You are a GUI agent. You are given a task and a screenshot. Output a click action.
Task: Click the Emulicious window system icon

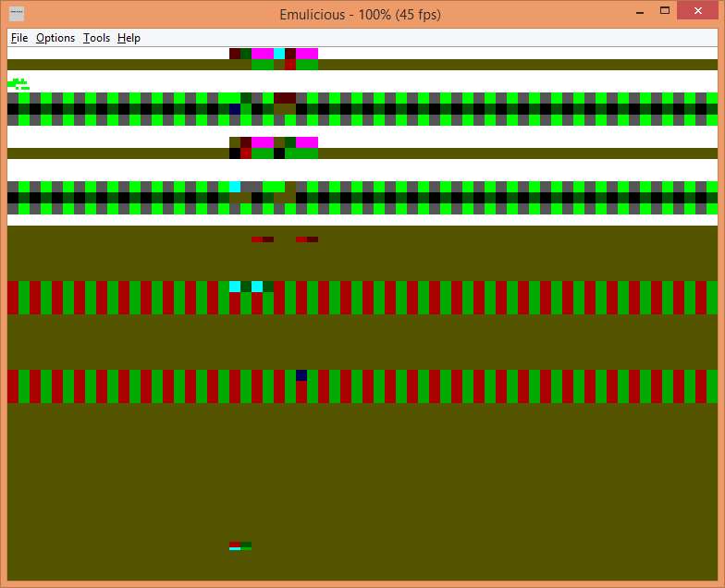click(x=17, y=14)
